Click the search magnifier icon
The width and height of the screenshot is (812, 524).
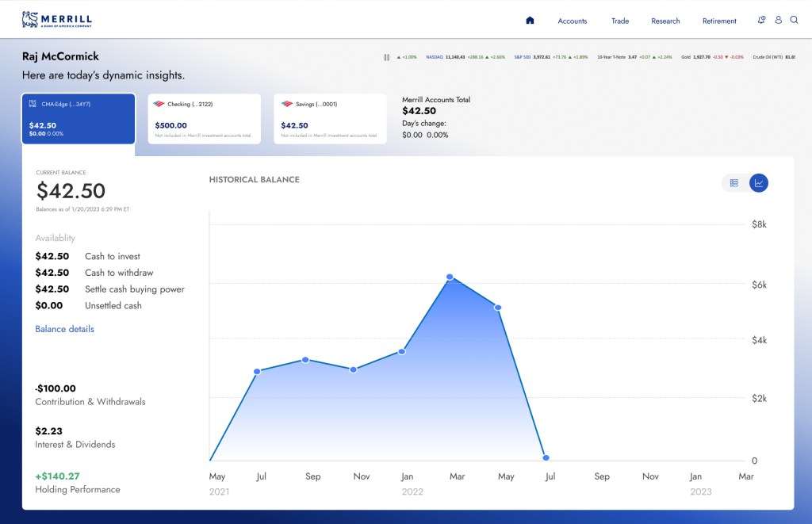click(x=794, y=21)
